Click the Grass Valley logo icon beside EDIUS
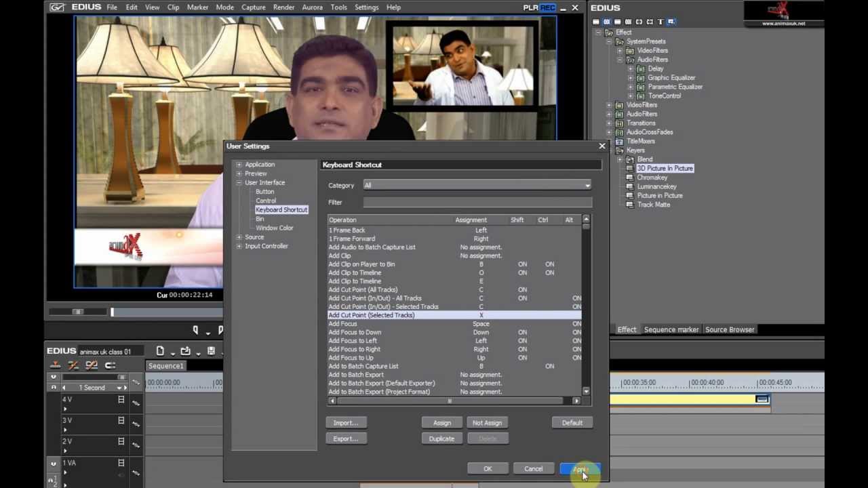Viewport: 868px width, 488px height. (x=57, y=7)
